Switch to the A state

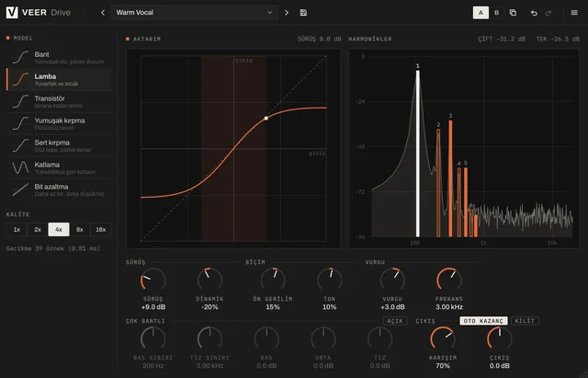(481, 12)
